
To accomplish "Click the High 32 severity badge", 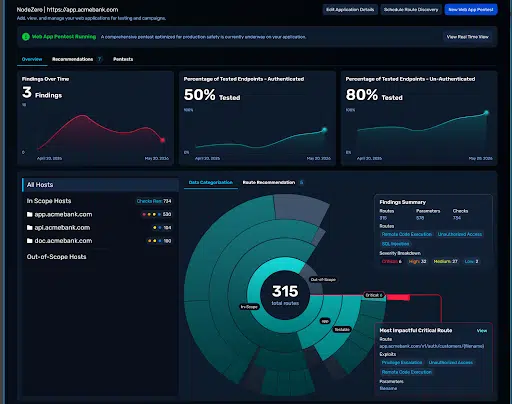I will tap(417, 261).
